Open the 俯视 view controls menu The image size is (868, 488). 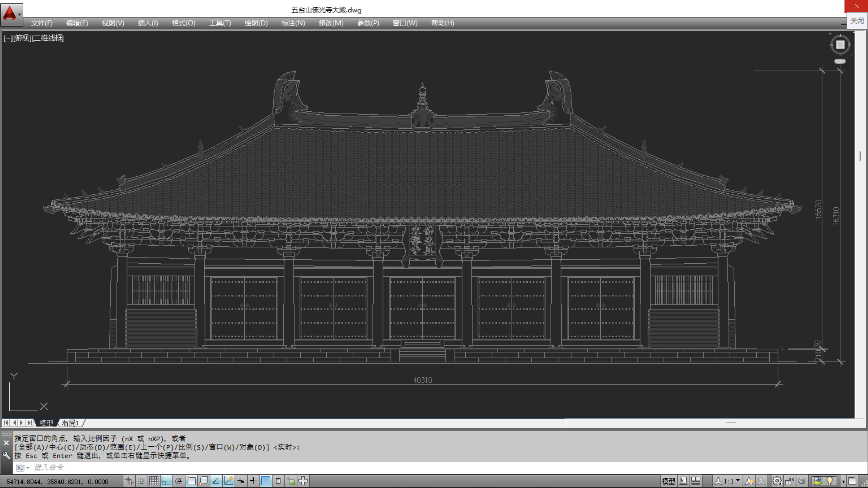tap(22, 38)
